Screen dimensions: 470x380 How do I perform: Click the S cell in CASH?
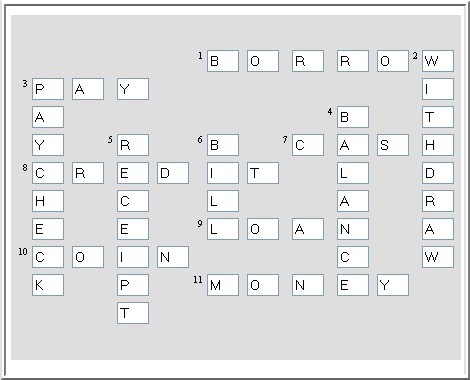[x=393, y=145]
